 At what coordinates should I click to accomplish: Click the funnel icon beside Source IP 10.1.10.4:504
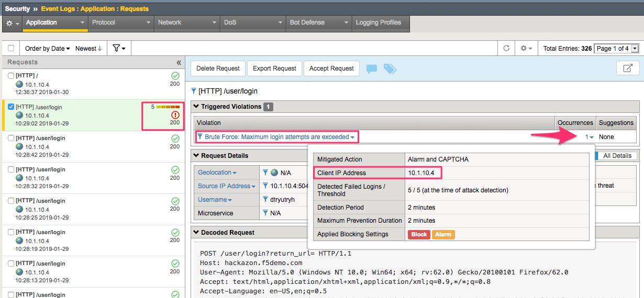tap(265, 186)
